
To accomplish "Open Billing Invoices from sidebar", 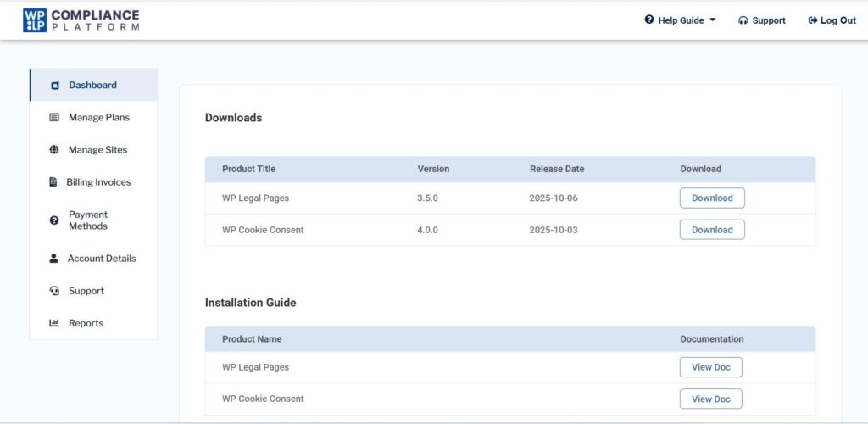I will coord(93,182).
